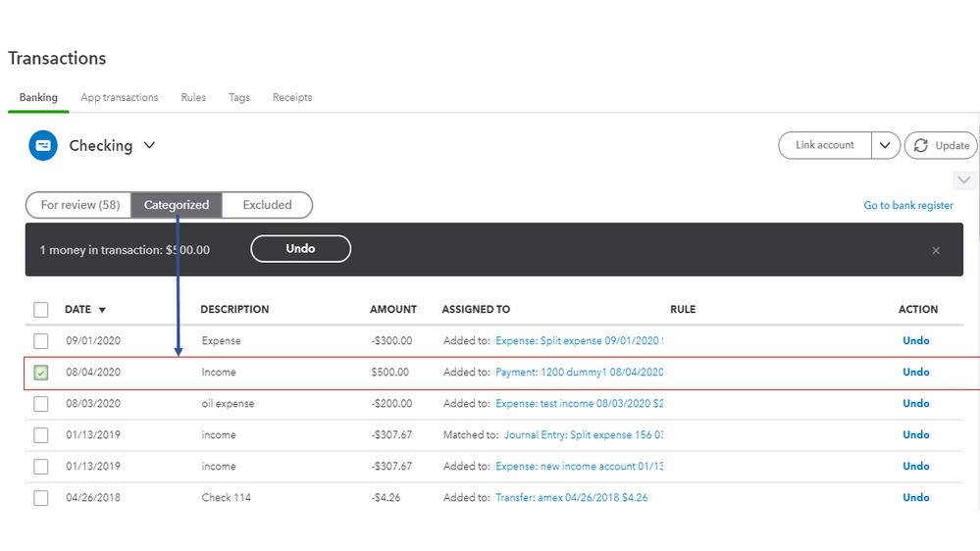Click the -$300.00 amount cell

pos(391,341)
